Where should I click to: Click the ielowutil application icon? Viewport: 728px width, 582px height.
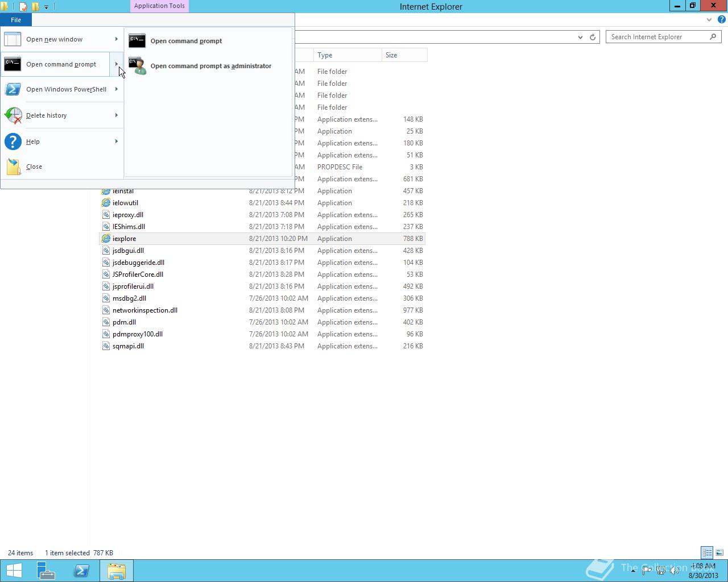(x=106, y=203)
